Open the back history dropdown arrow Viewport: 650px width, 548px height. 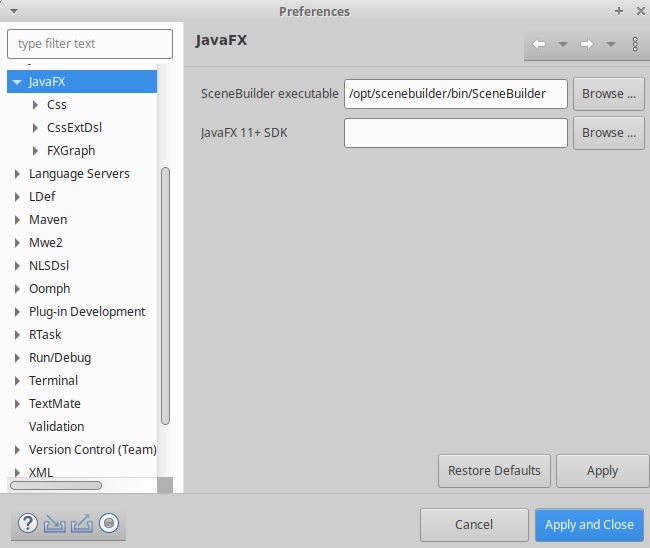pyautogui.click(x=562, y=44)
